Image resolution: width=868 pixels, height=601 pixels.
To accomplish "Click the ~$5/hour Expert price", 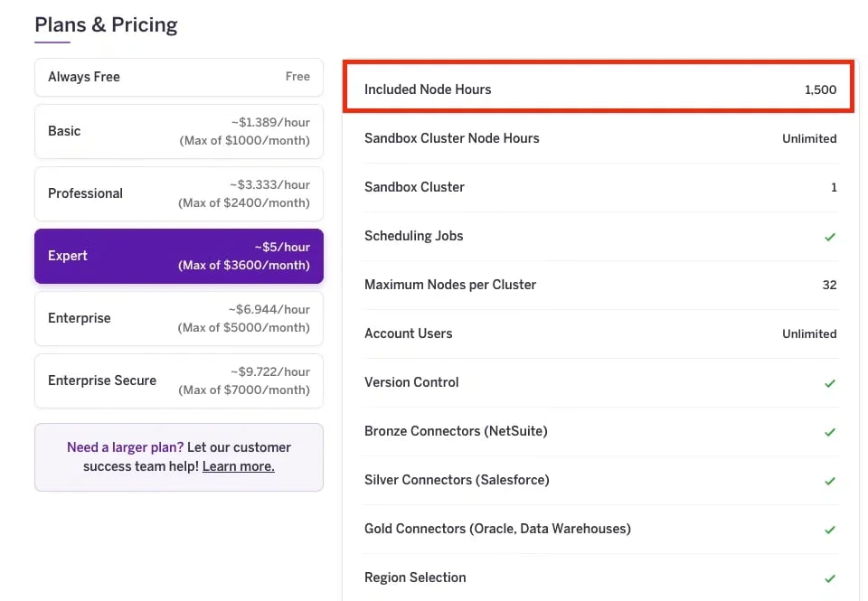I will coord(282,248).
